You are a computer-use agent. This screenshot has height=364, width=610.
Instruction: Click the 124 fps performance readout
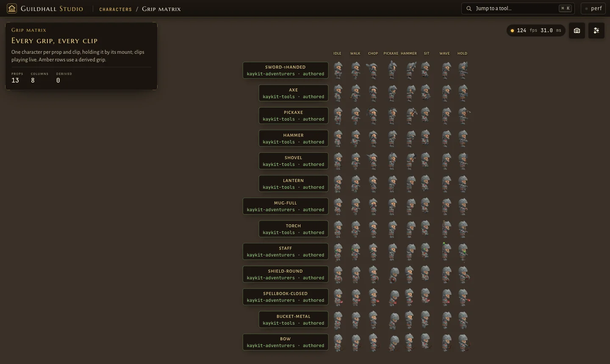point(536,30)
